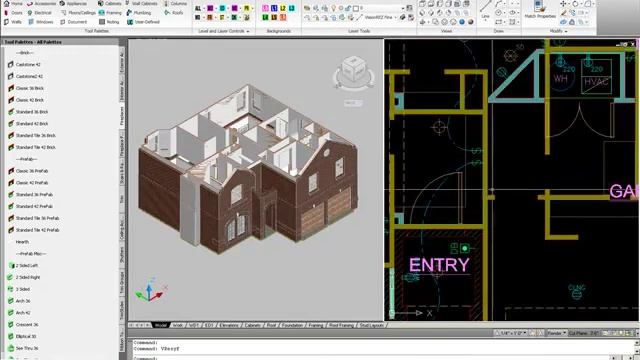Toggle the cyan L3 background level
The image size is (640, 360).
coord(292,8)
